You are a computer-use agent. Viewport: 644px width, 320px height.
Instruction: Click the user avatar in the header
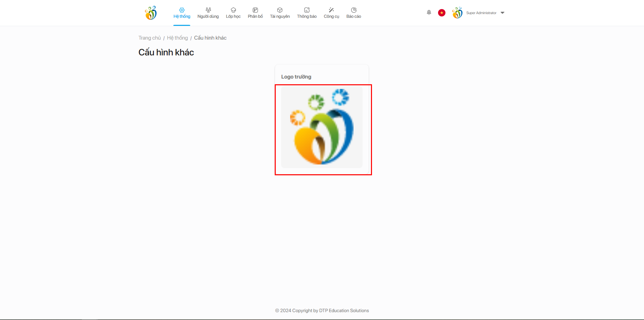[457, 13]
